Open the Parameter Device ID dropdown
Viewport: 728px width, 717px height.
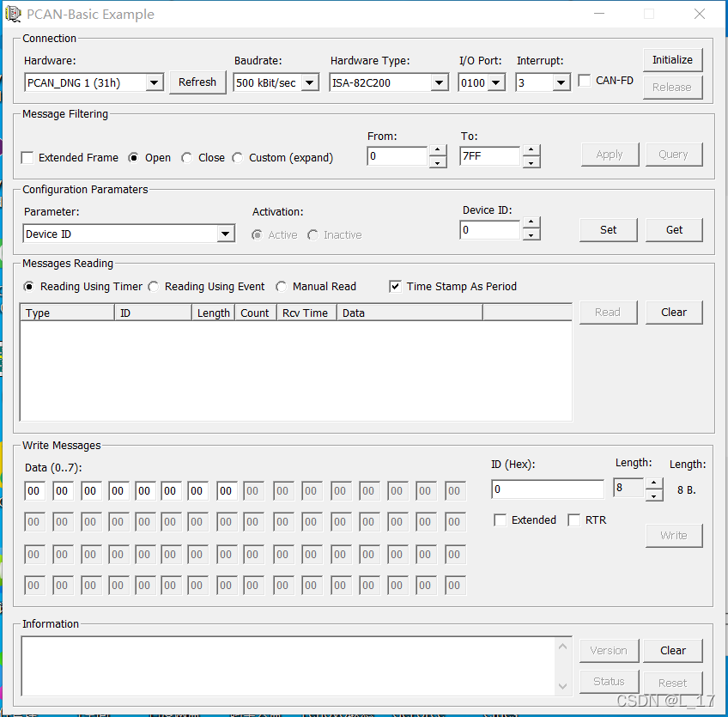pyautogui.click(x=129, y=234)
